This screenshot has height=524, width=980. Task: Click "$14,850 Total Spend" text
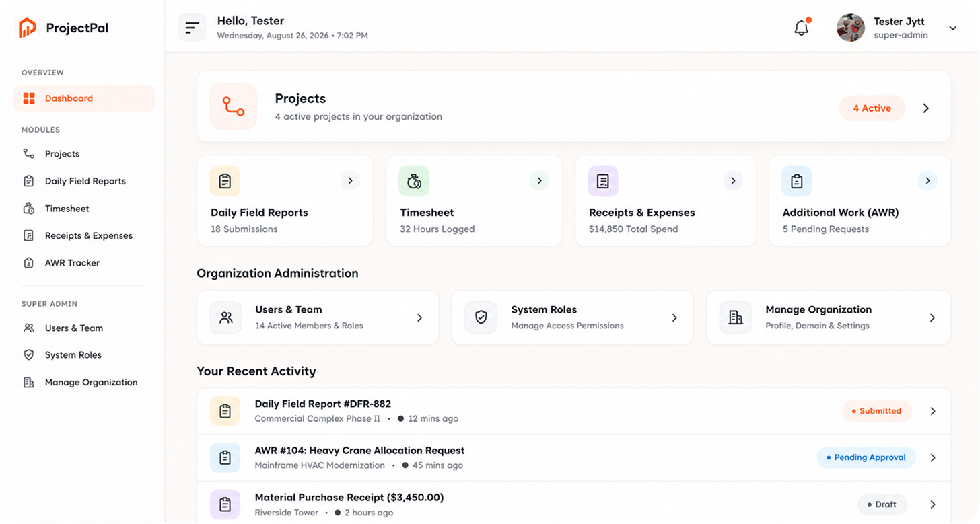click(633, 229)
